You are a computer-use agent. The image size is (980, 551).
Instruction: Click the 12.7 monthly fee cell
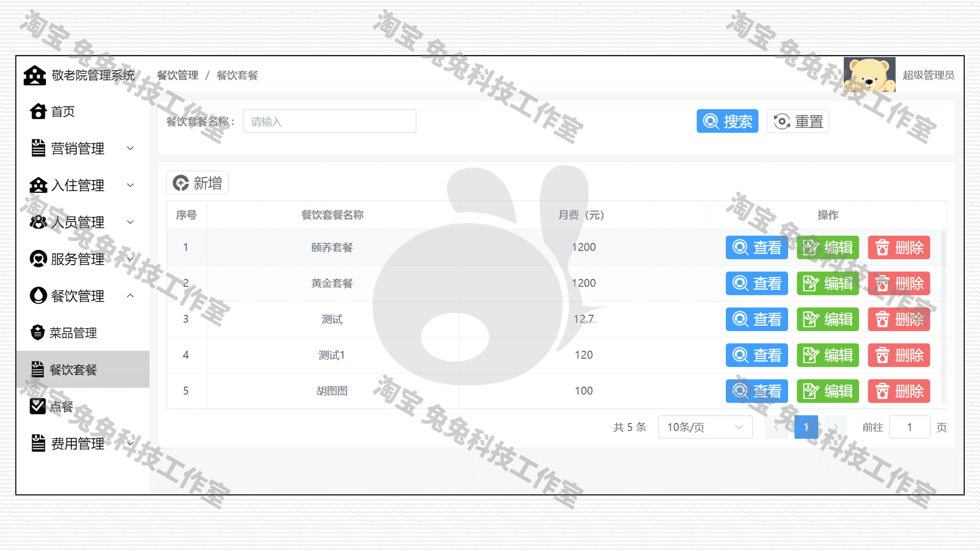584,319
